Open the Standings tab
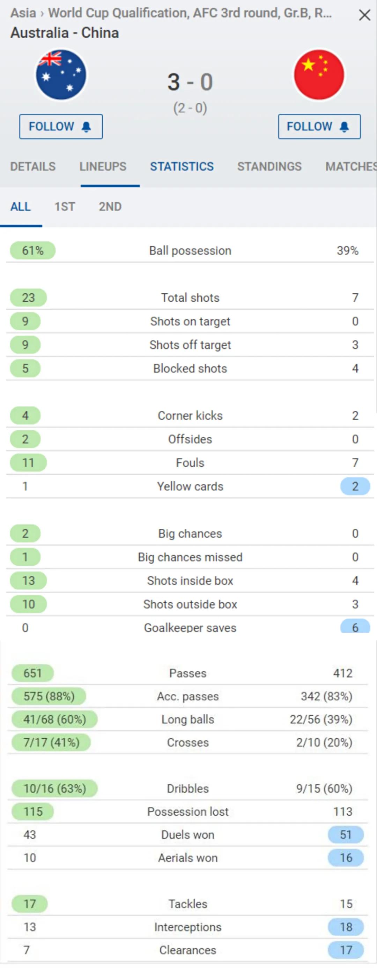The height and width of the screenshot is (980, 377). (x=269, y=167)
